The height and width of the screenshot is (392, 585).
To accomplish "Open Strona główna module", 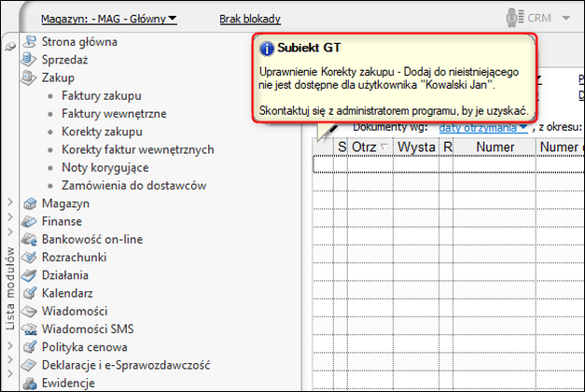I will (79, 41).
